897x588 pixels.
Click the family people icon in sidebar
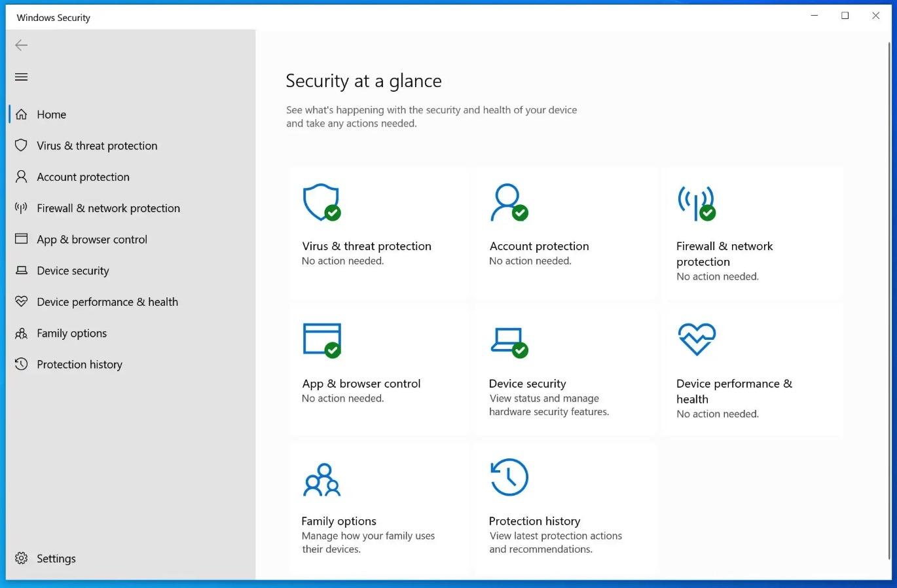pyautogui.click(x=22, y=333)
